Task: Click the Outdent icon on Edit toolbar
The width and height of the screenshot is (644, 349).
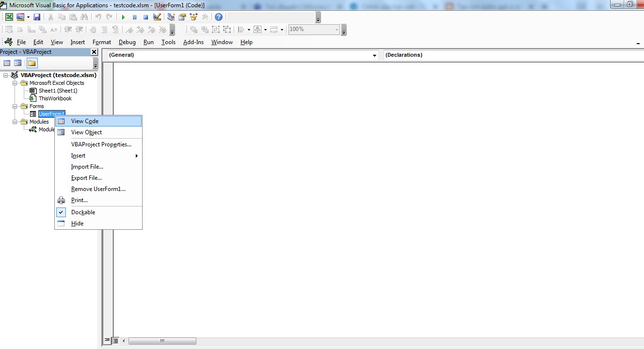Action: (79, 30)
